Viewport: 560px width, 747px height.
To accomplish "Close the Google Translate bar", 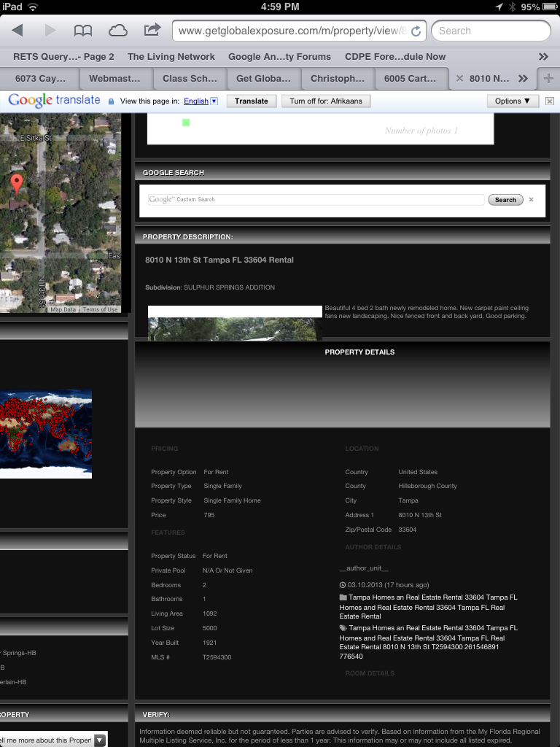I will pyautogui.click(x=551, y=101).
